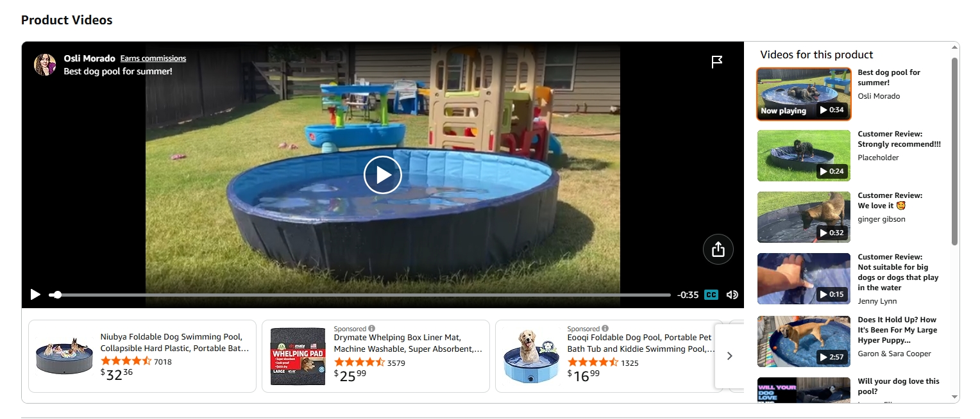Mute the video with the speaker icon
Viewport: 980px width, 419px height.
pos(732,295)
